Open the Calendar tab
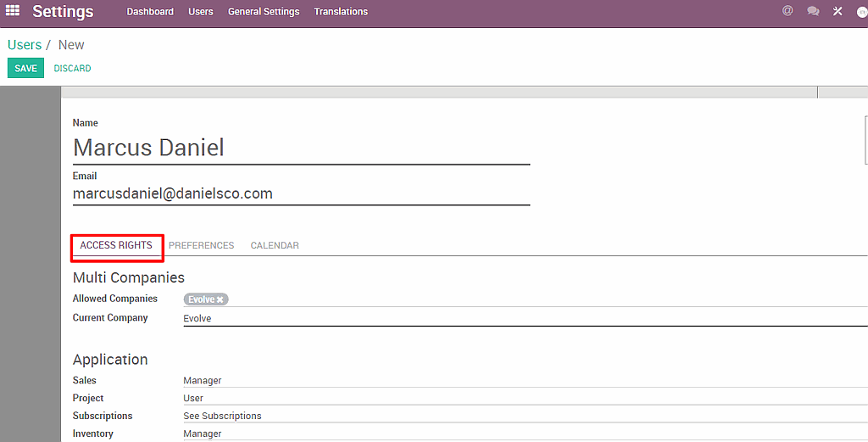 275,245
